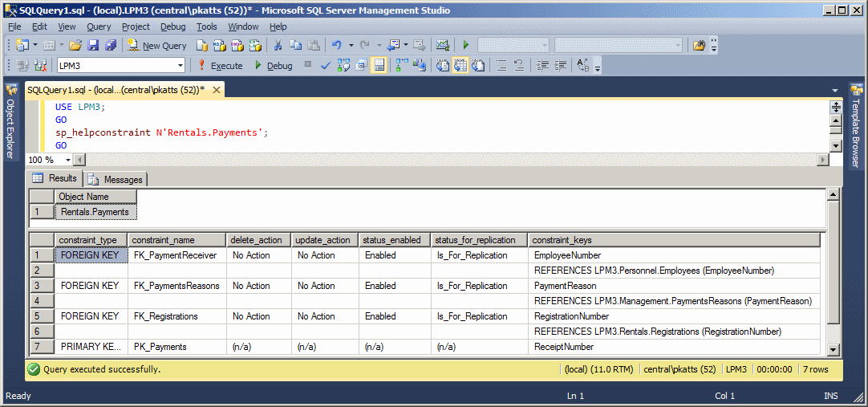Click the Comment out selected lines icon
The width and height of the screenshot is (868, 407).
coord(501,66)
